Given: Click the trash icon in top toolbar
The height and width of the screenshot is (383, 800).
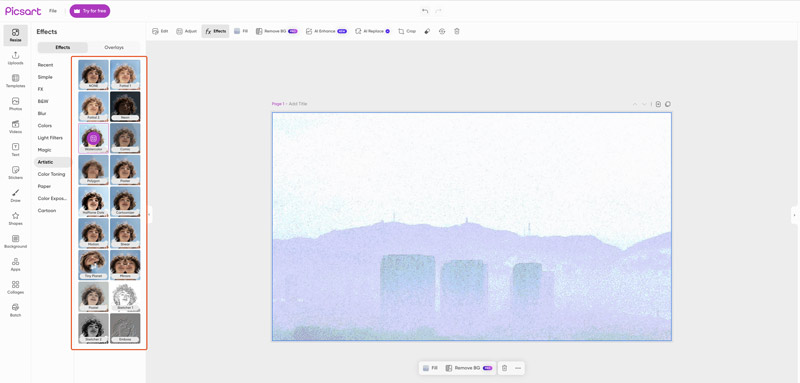Looking at the screenshot, I should [457, 31].
